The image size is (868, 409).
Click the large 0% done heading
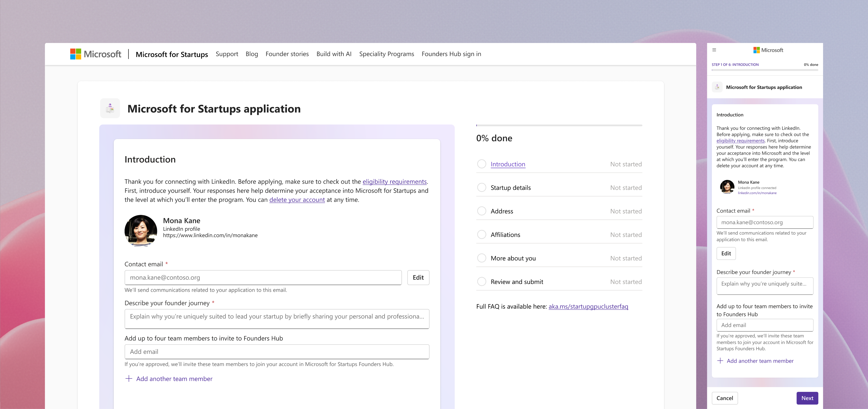coord(494,138)
